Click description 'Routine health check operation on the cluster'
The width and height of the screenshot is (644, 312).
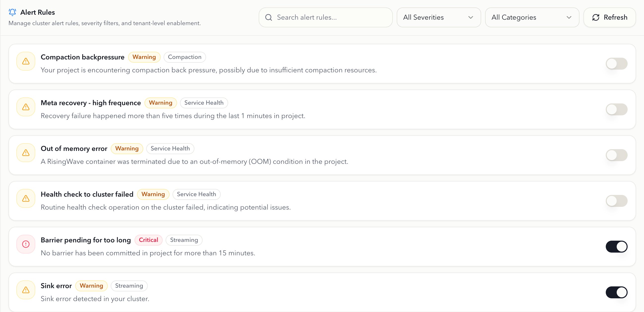(166, 207)
